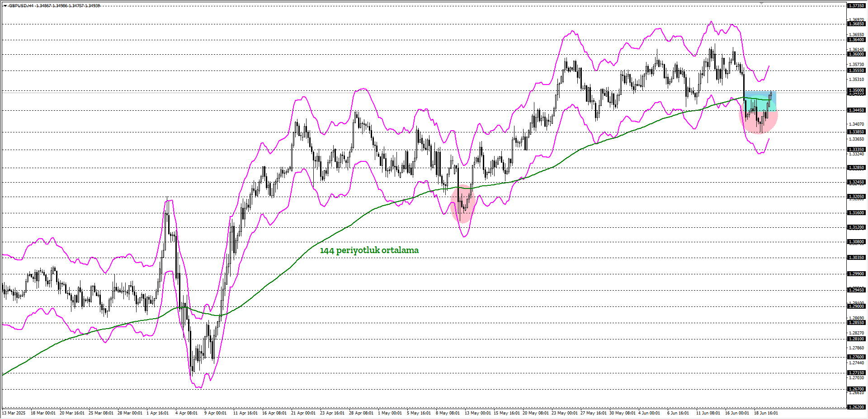Click the '1 Apr 16:01' time label

157,413
